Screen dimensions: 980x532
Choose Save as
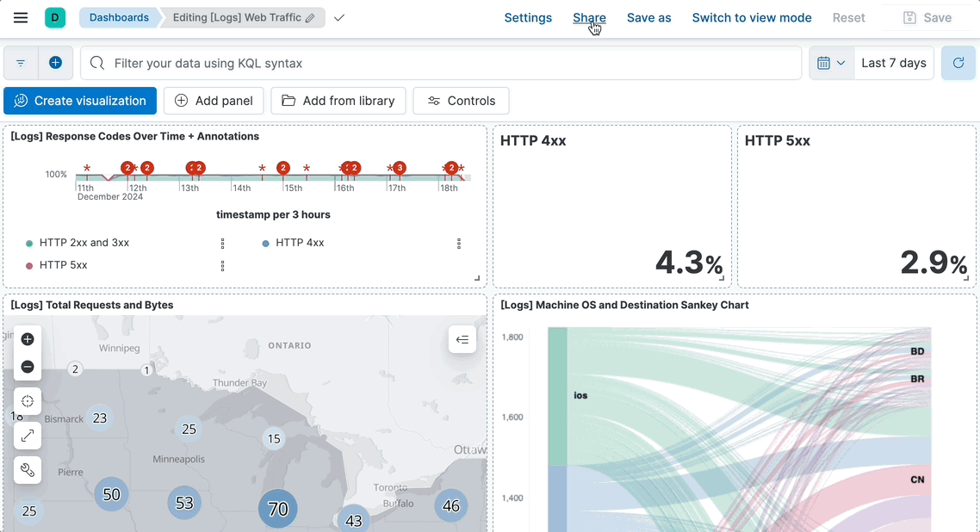(x=648, y=18)
